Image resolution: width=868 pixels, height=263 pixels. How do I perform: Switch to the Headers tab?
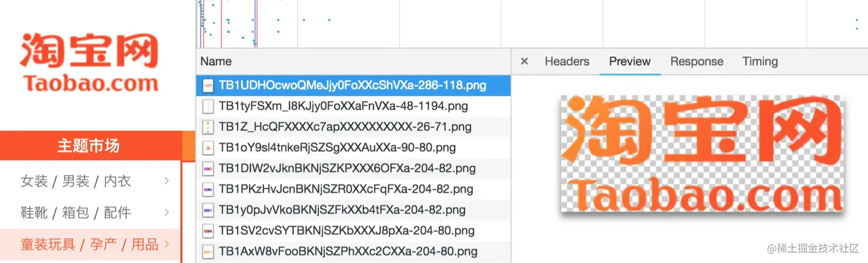[567, 61]
